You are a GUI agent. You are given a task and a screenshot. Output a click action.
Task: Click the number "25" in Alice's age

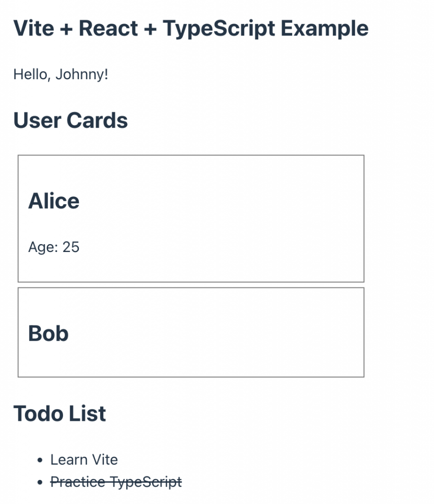[71, 247]
